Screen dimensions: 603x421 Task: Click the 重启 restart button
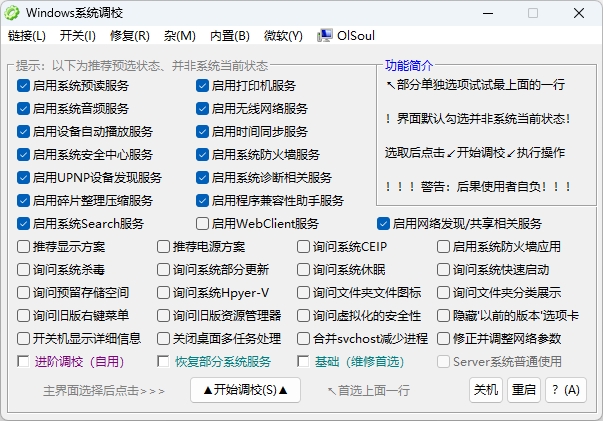coord(522,390)
